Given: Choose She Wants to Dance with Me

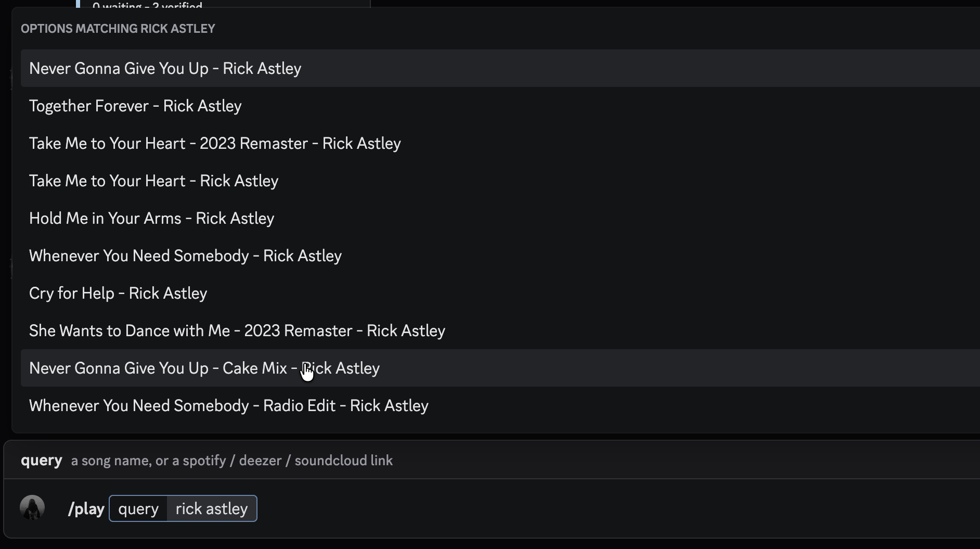Looking at the screenshot, I should tap(500, 330).
